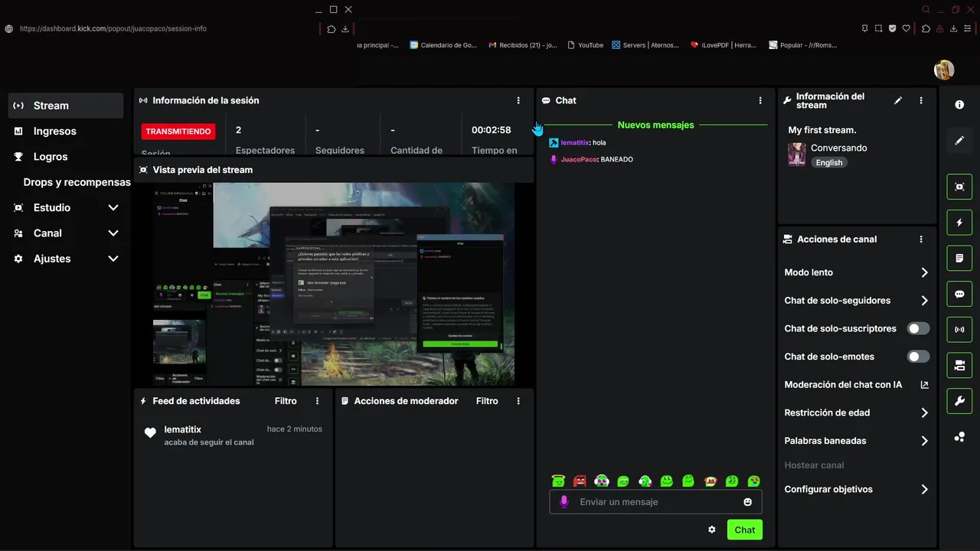This screenshot has height=551, width=980.
Task: Expand Modo lento settings
Action: (857, 272)
